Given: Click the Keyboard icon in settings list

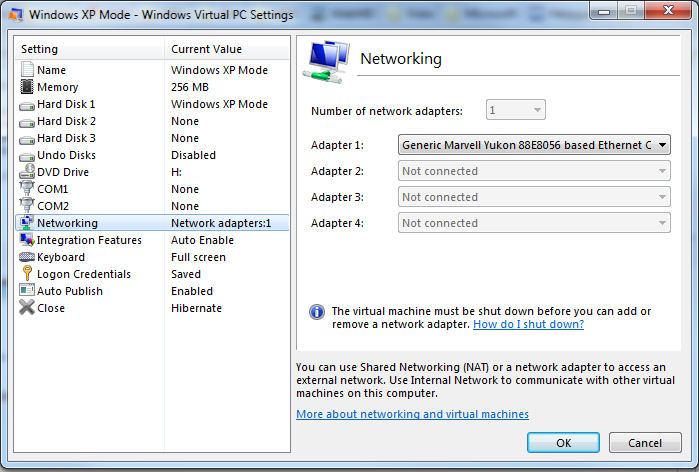Looking at the screenshot, I should (27, 257).
